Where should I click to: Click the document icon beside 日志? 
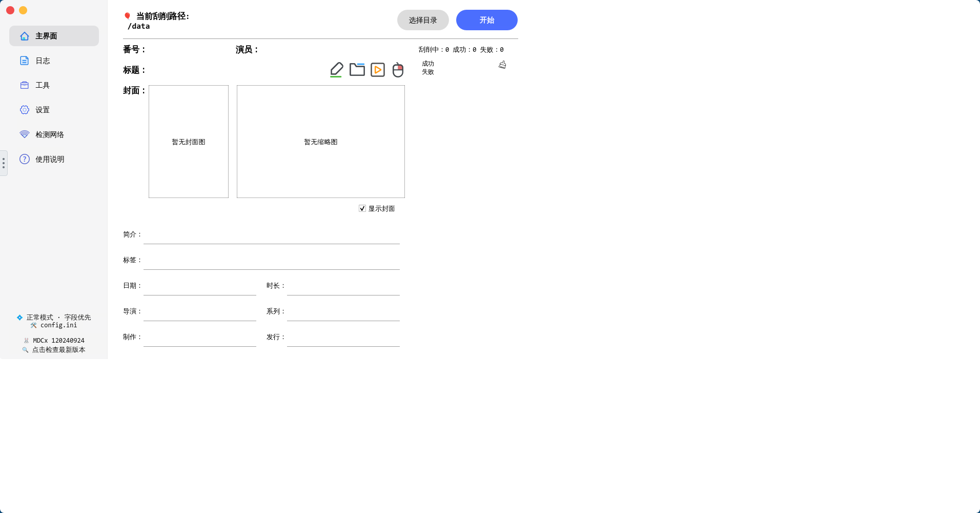pos(25,61)
